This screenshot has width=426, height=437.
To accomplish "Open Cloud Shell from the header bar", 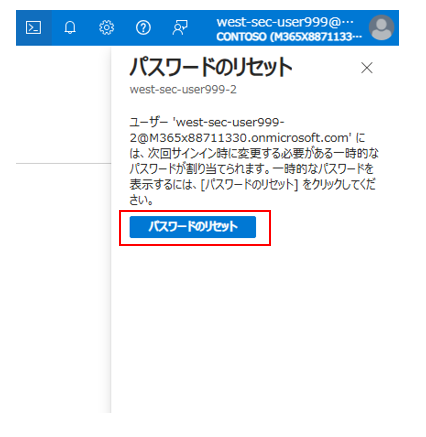I will coord(34,28).
